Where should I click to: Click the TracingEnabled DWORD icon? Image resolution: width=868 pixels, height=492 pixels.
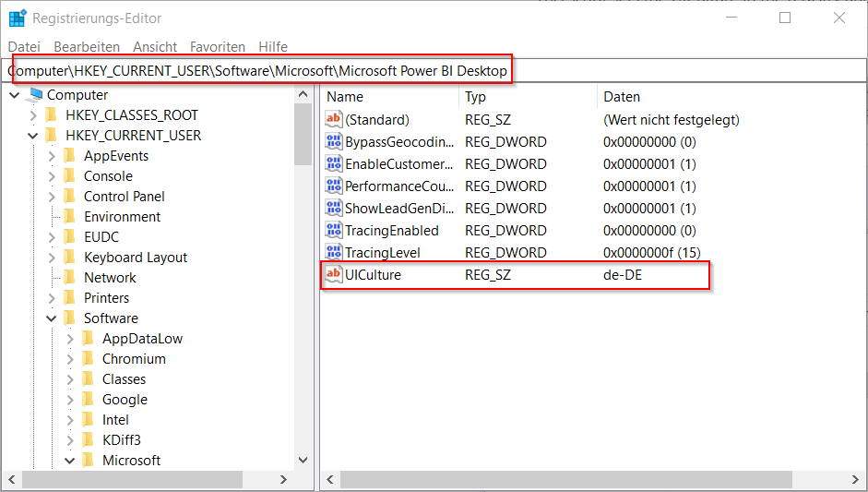click(x=334, y=230)
